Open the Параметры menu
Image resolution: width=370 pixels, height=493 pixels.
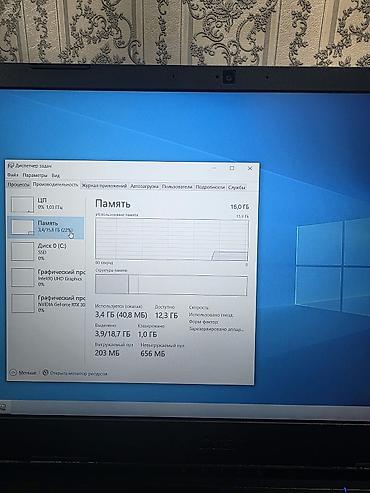click(x=35, y=175)
